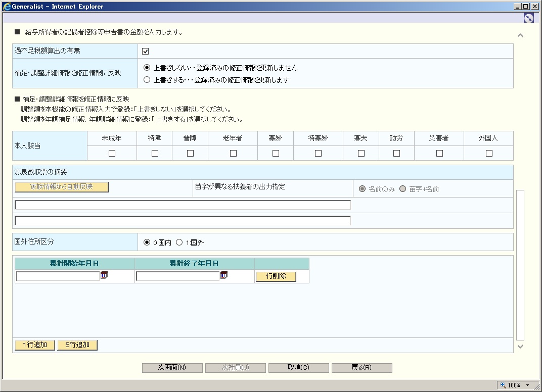Toggle the 過不足税額算出の有無 checkbox
Image resolution: width=542 pixels, height=392 pixels.
pyautogui.click(x=145, y=51)
